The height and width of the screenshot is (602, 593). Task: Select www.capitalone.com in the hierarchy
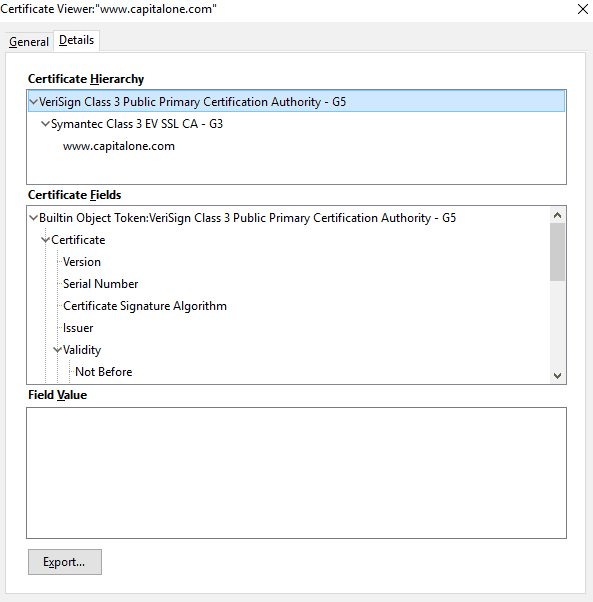(x=119, y=146)
